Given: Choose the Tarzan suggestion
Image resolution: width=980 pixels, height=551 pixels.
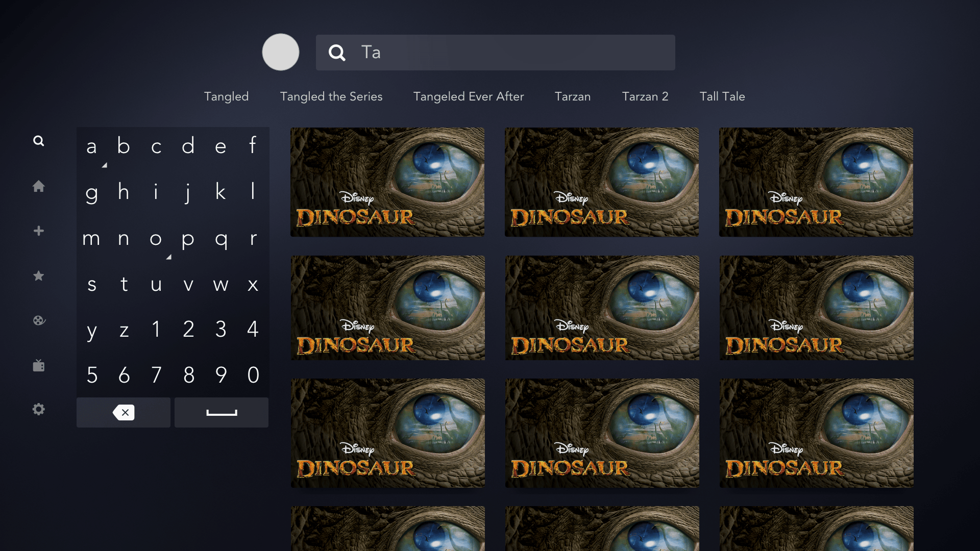Looking at the screenshot, I should click(572, 96).
